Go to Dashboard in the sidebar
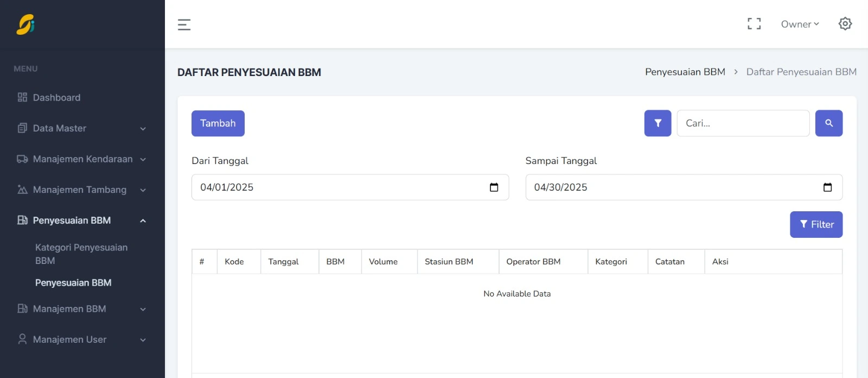 [x=56, y=98]
